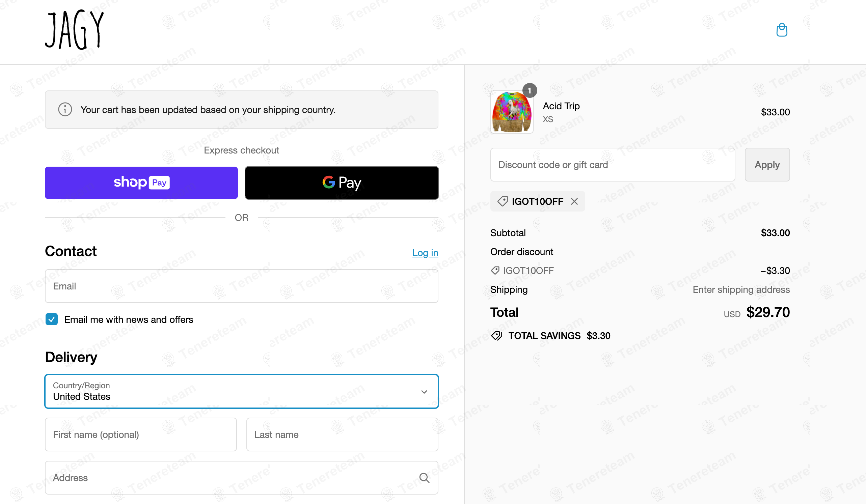Screen dimensions: 866x504
Task: Follow the Log in link
Action: click(x=425, y=253)
